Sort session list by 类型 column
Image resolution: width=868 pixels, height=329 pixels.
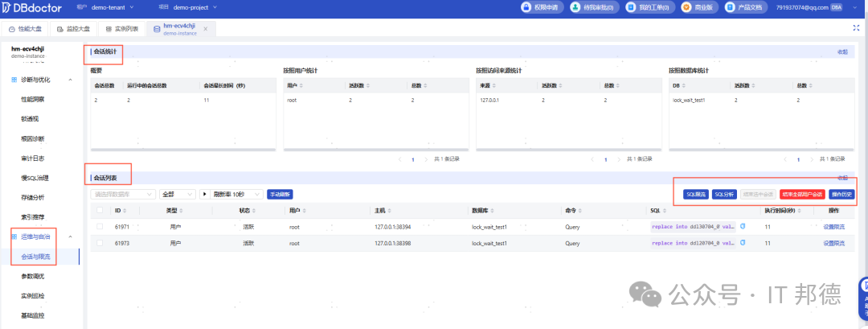coord(180,211)
